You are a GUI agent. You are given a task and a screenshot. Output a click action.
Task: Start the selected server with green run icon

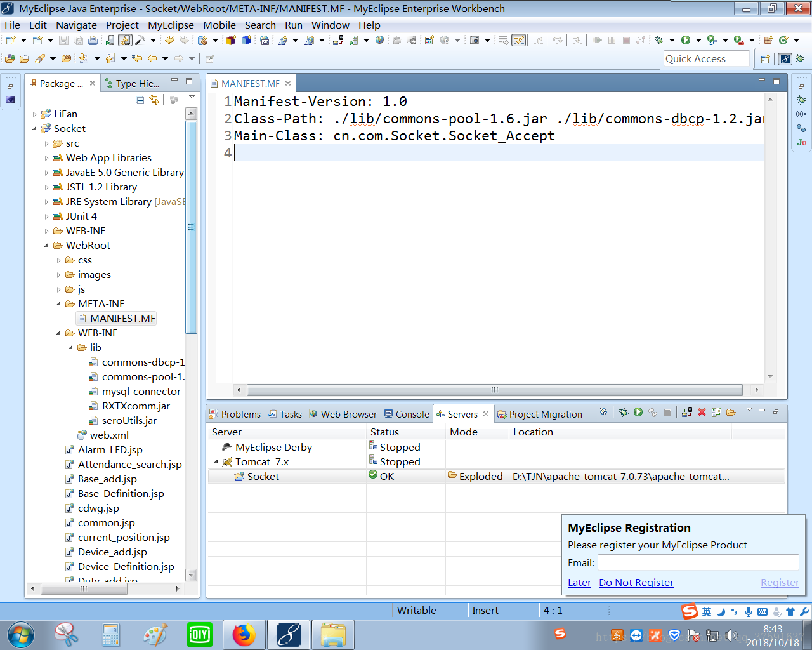638,412
